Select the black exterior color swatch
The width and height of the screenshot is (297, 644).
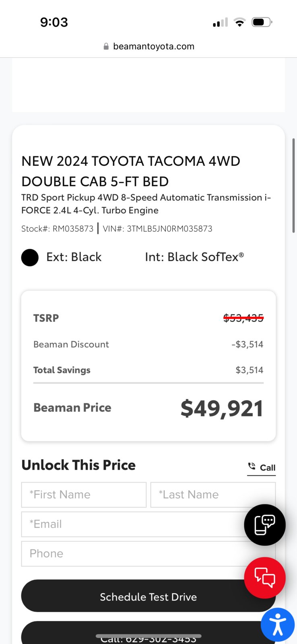(x=30, y=258)
